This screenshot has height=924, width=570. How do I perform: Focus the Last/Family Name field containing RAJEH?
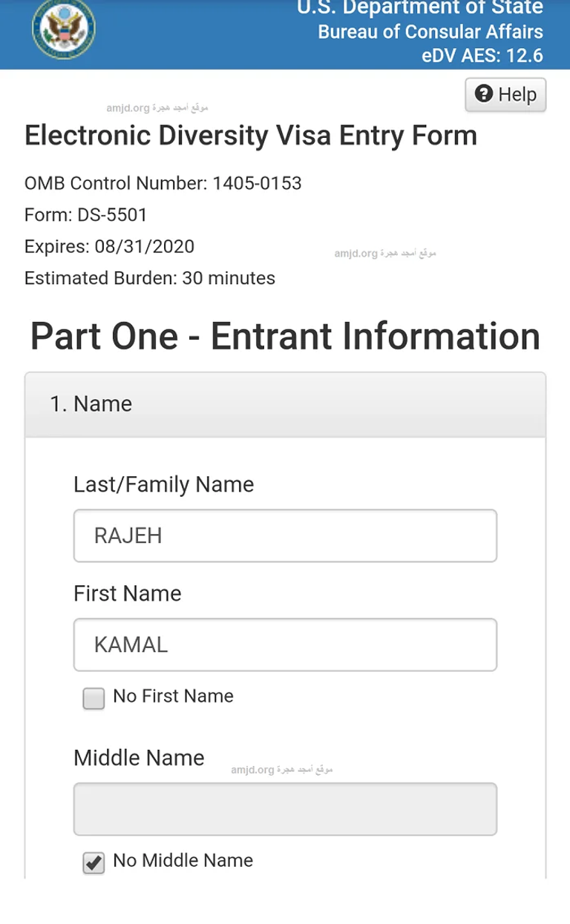285,535
